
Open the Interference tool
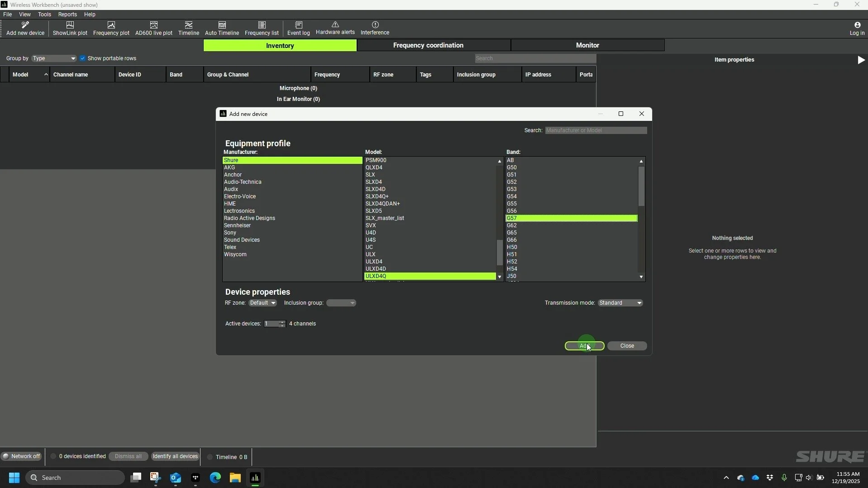(x=375, y=28)
